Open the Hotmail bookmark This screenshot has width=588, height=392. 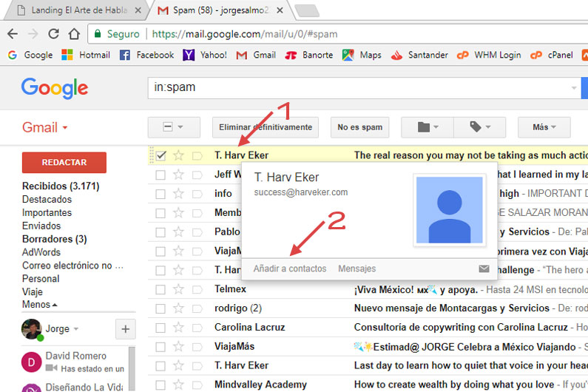[x=86, y=55]
